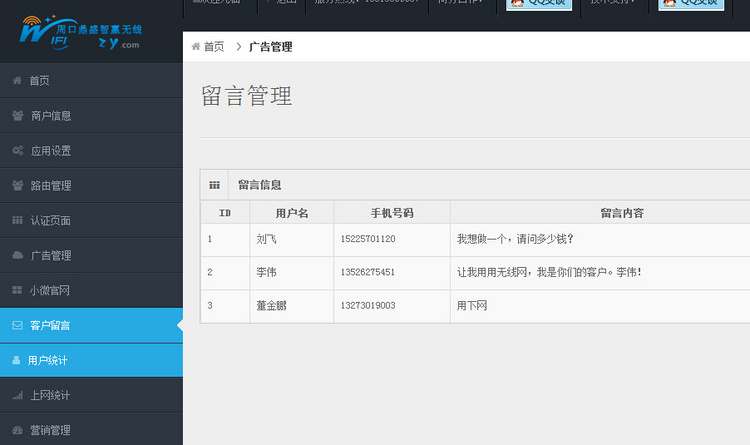Click the message 我想做一个，请问多少钱？

515,239
